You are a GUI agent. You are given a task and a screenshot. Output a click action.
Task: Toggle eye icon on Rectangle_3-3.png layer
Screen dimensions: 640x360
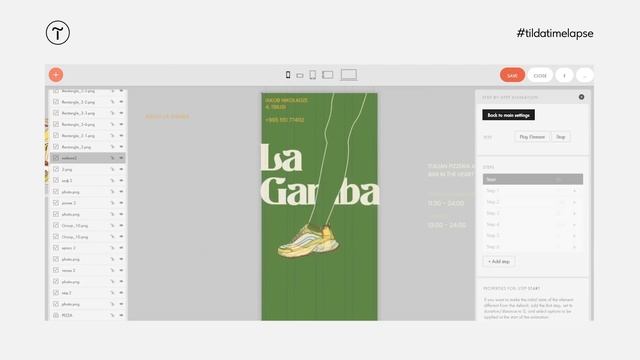(x=121, y=113)
